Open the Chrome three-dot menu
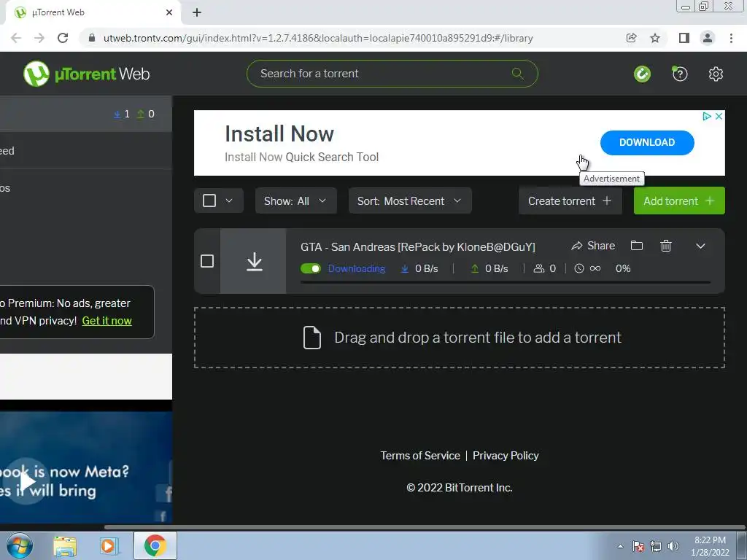The height and width of the screenshot is (560, 747). click(731, 38)
